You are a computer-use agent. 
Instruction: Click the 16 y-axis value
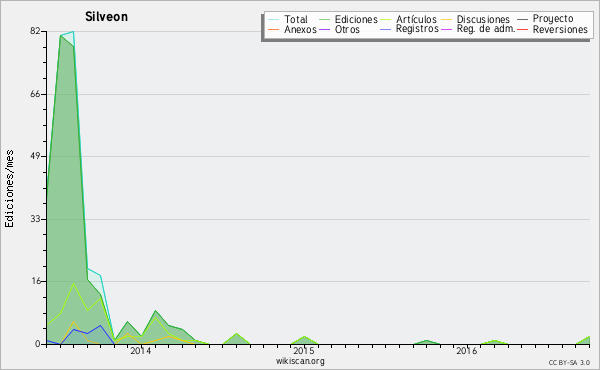point(35,282)
